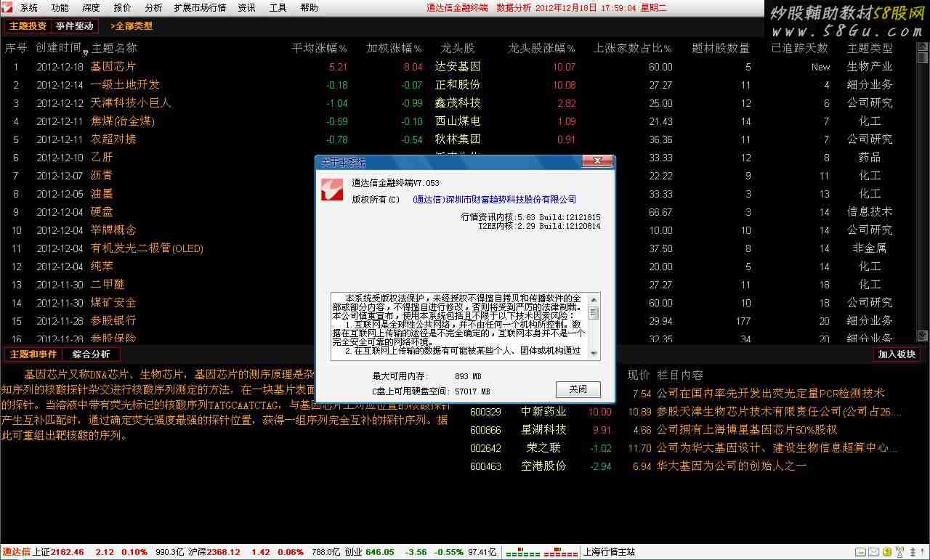This screenshot has width=930, height=560.
Task: Switch to the 综合分析 tab
Action: 91,354
